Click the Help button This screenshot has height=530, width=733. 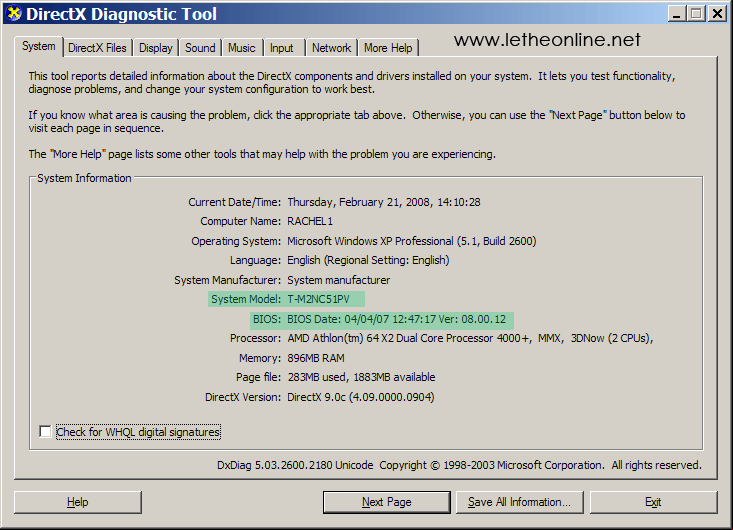click(78, 502)
